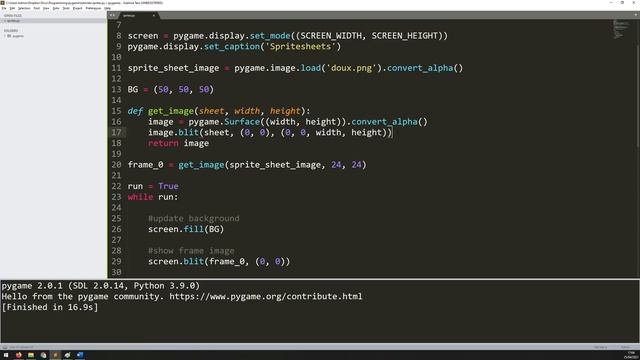Click line number 23 in the gutter
Screen dimensions: 640x360
[x=116, y=197]
